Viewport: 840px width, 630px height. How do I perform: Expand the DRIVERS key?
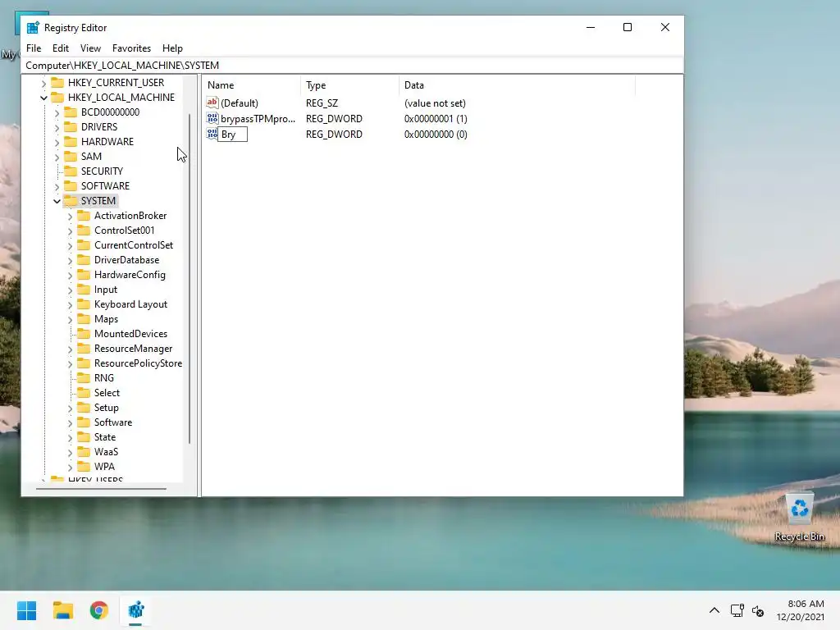[57, 127]
